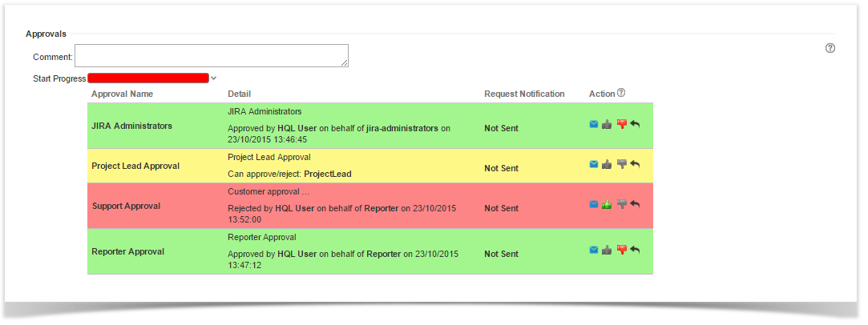Expand the Start Progress chevron dropdown
This screenshot has width=868, height=325.
[x=214, y=78]
